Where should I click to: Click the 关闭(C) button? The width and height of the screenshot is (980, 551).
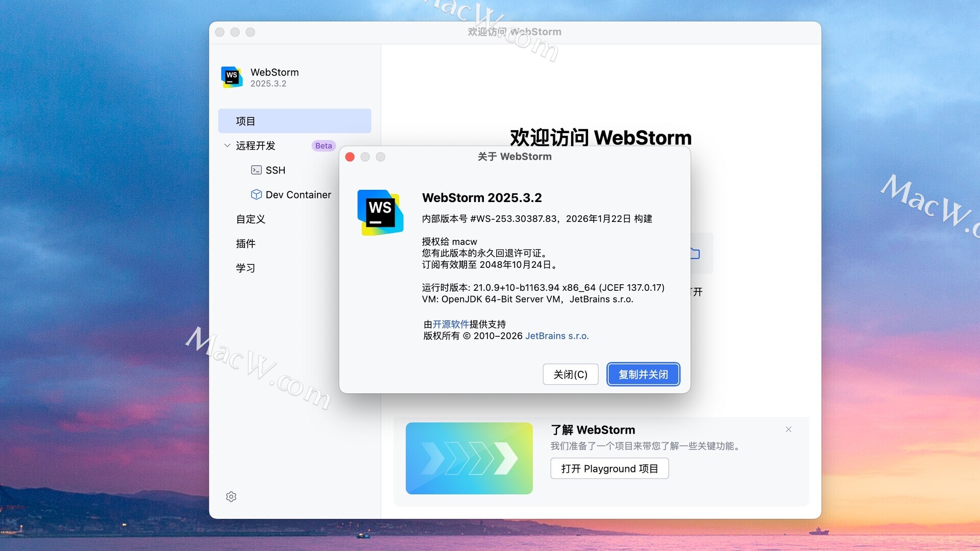(x=570, y=374)
